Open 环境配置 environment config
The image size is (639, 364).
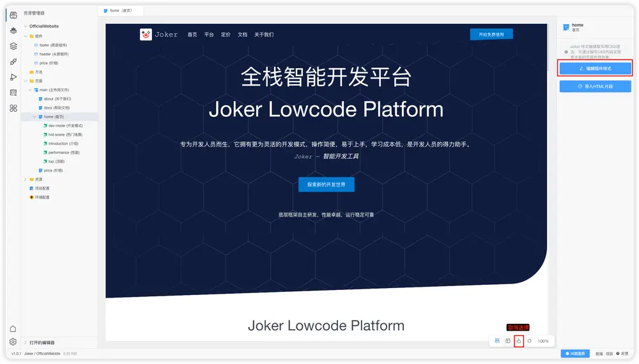[40, 197]
